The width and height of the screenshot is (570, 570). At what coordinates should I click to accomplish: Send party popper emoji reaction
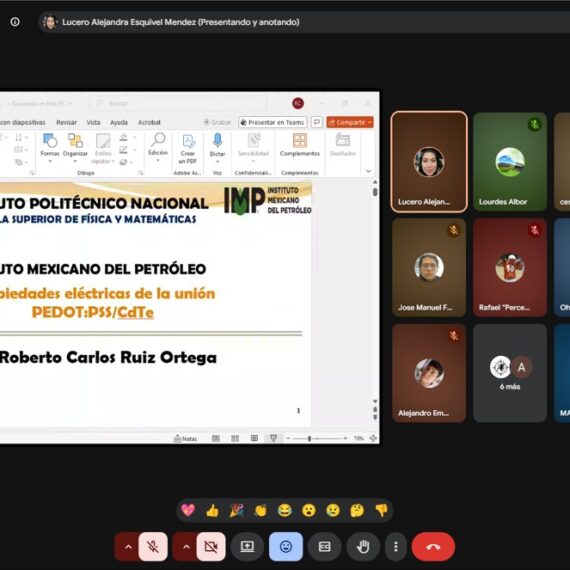point(236,510)
